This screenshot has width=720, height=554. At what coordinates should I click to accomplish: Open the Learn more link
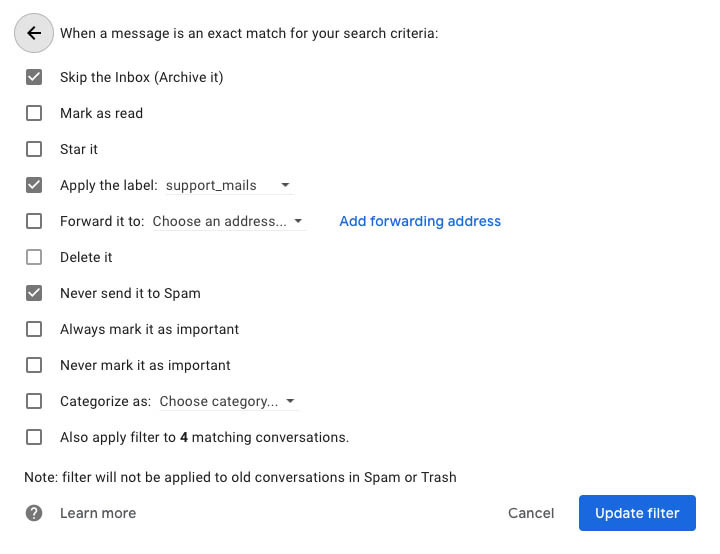98,513
